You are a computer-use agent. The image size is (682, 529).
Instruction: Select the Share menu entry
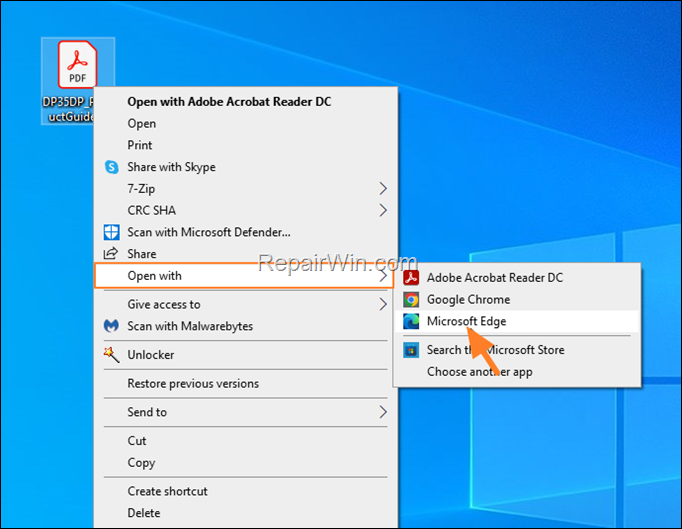pos(246,254)
